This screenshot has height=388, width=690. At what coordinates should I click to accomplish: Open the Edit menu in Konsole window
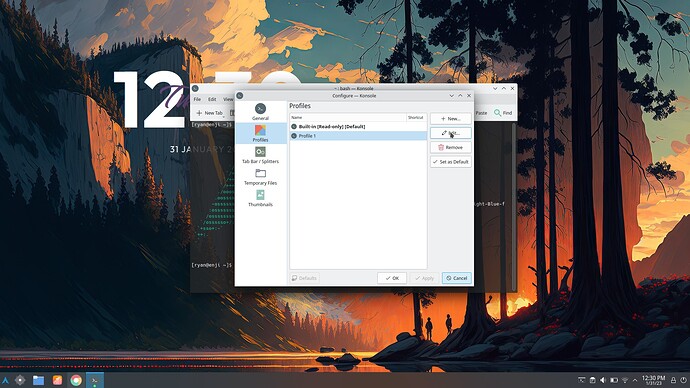coord(212,99)
